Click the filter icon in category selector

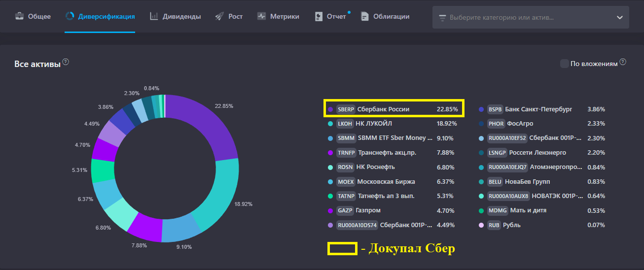[442, 18]
